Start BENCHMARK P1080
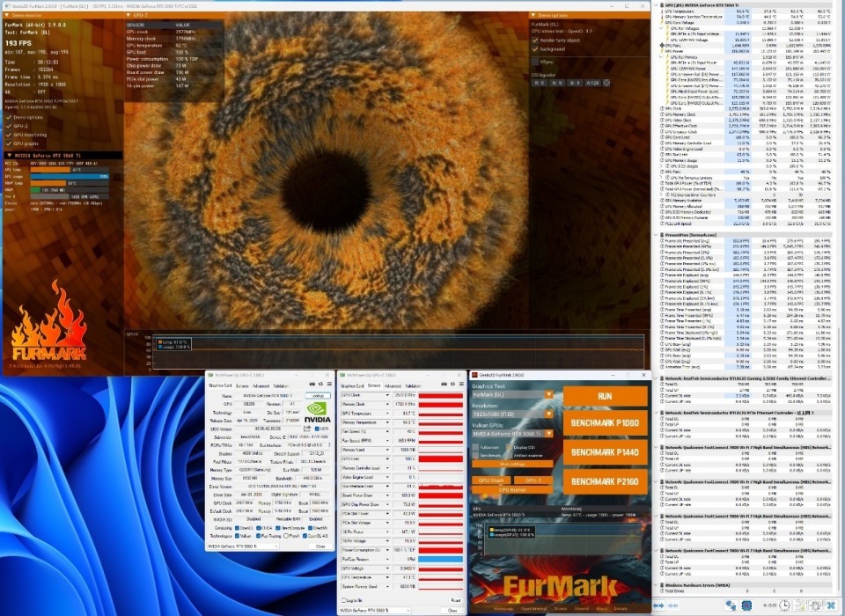Image resolution: width=845 pixels, height=616 pixels. coord(606,423)
